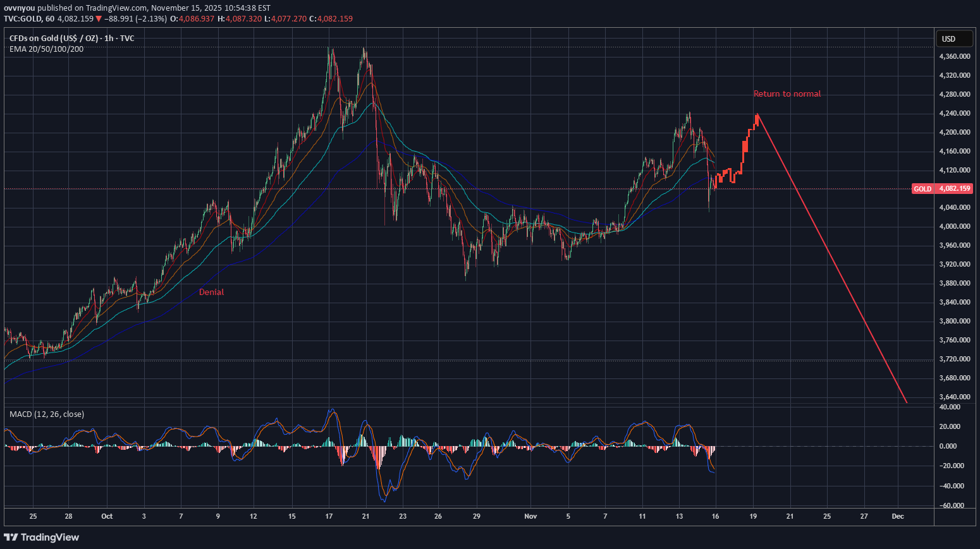
Task: Click the red down-triangle next to 4,082.159 in header
Action: [x=99, y=19]
